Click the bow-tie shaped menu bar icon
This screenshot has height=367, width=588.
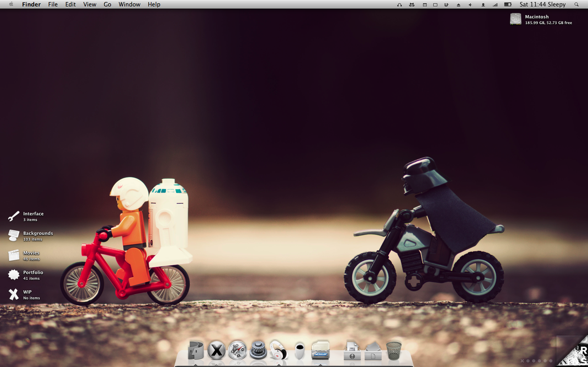pos(412,5)
